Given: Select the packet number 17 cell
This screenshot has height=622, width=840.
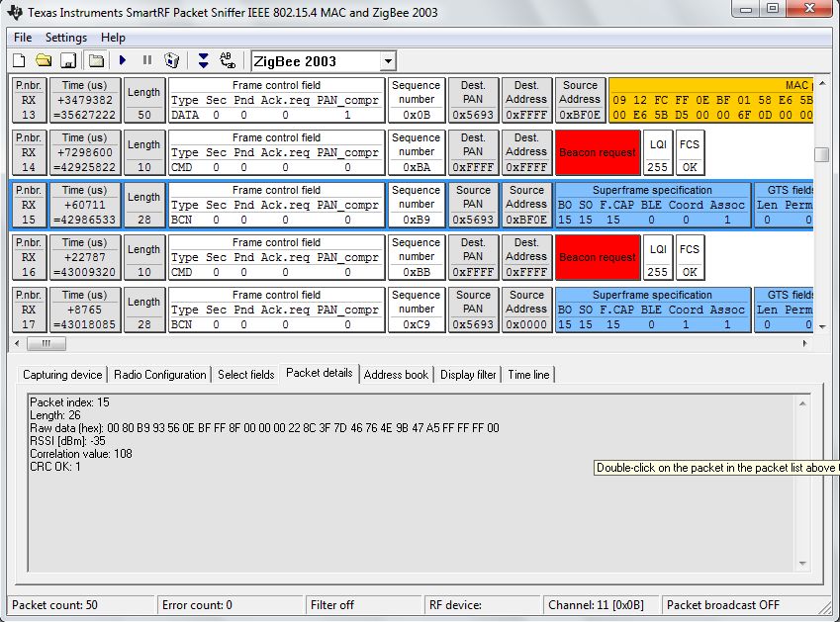Looking at the screenshot, I should click(x=30, y=310).
